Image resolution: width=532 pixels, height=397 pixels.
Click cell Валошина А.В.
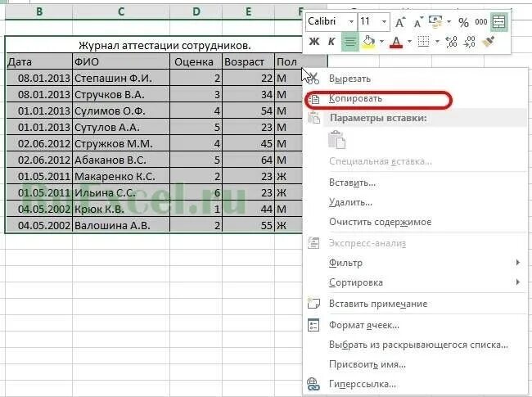[121, 225]
